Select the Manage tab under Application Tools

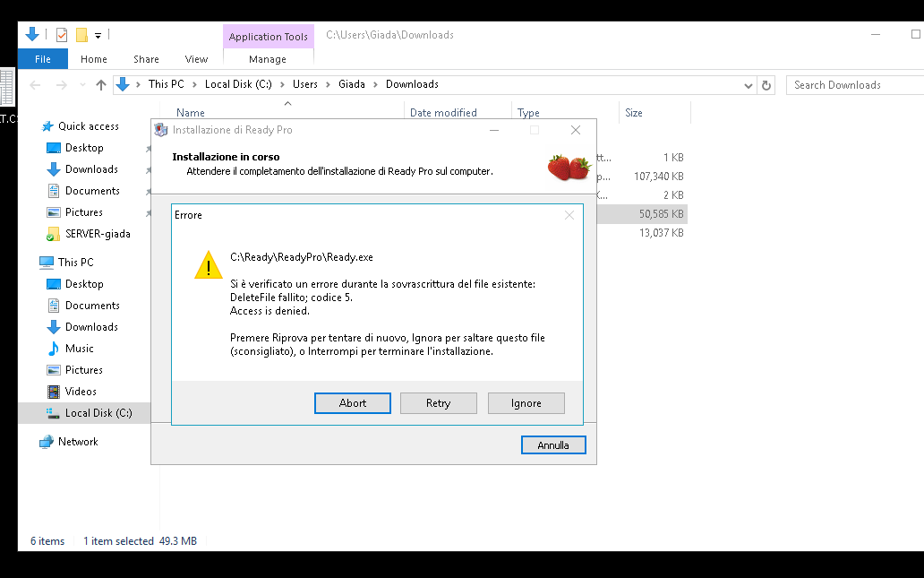[268, 59]
